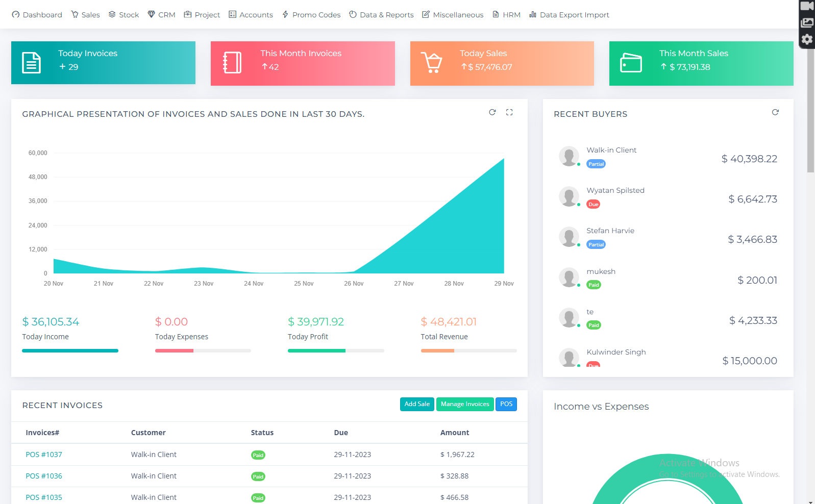Click the Today Income progress bar
The height and width of the screenshot is (504, 815).
[70, 350]
